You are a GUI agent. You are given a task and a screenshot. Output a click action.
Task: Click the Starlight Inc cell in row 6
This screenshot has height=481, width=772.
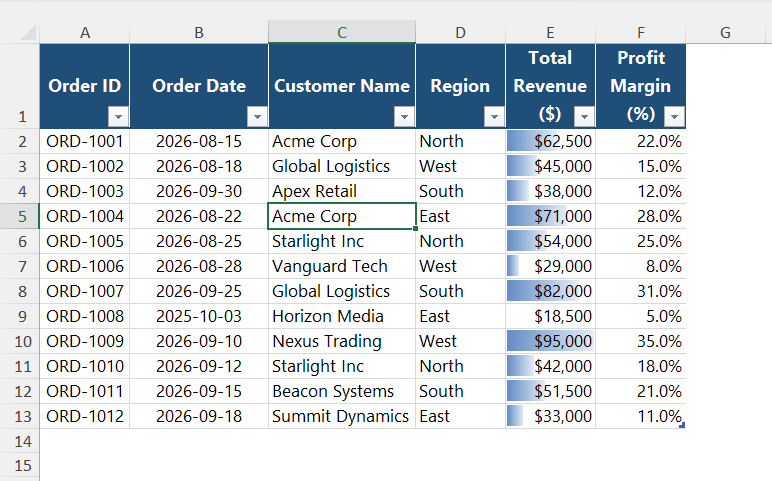[x=342, y=241]
